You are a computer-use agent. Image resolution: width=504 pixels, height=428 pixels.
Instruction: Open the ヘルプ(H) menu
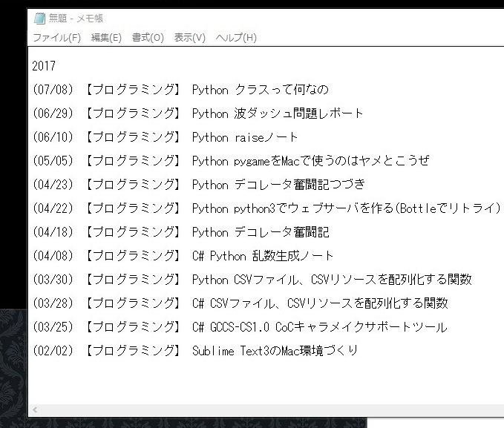point(236,38)
